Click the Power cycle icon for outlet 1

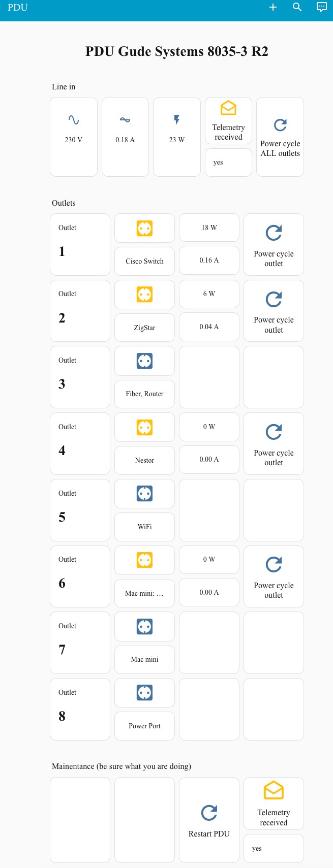(x=274, y=233)
